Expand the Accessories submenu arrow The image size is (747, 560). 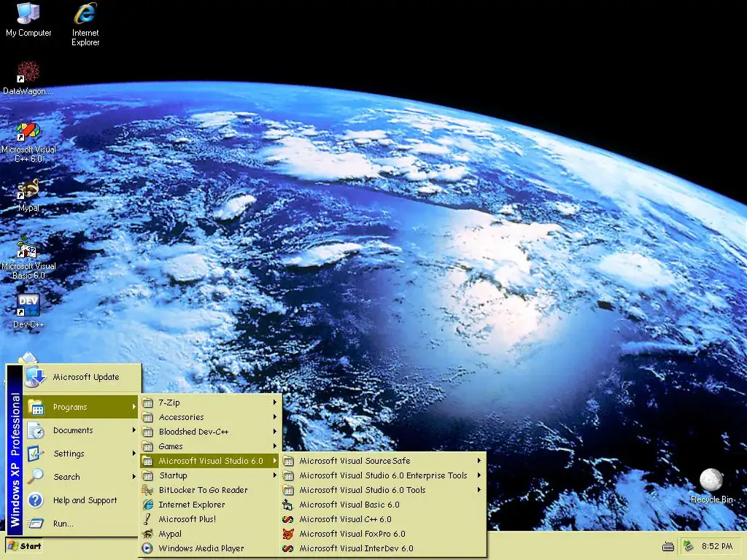click(x=275, y=417)
